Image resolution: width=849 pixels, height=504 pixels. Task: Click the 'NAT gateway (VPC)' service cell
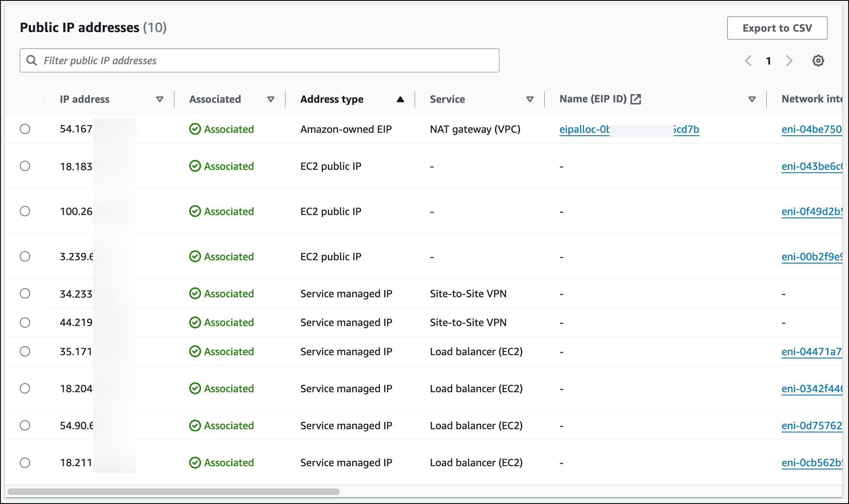tap(475, 129)
